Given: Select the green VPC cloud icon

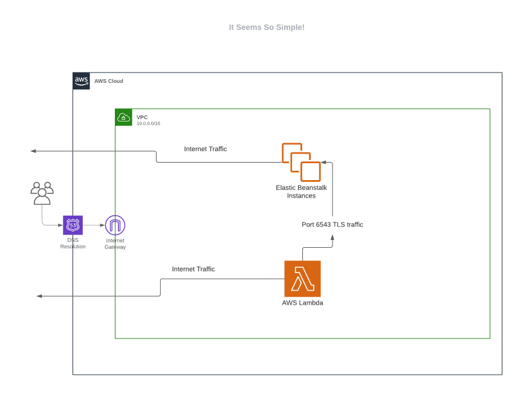Looking at the screenshot, I should pos(123,117).
